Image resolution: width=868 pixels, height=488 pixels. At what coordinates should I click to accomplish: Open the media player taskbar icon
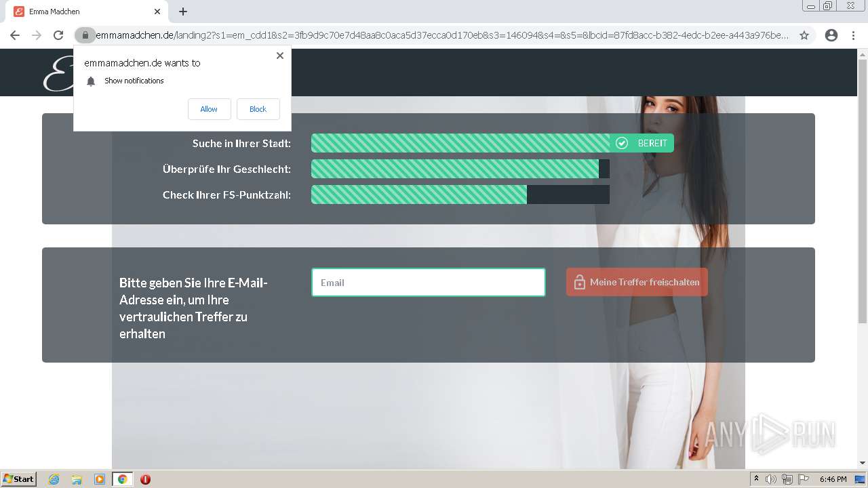[100, 479]
